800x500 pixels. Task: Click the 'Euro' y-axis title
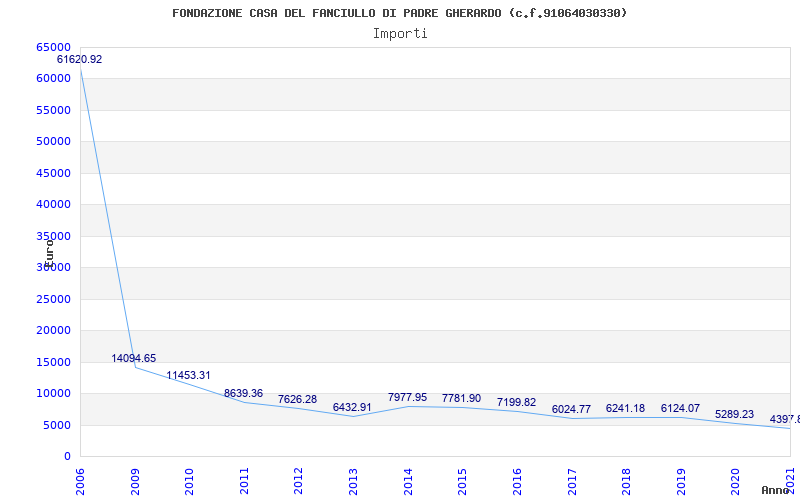click(49, 253)
